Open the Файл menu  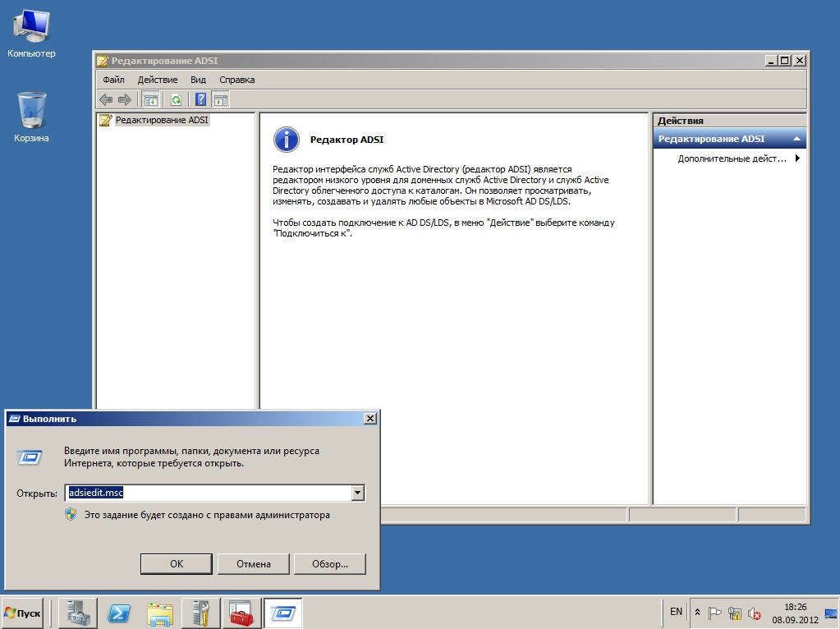[113, 80]
